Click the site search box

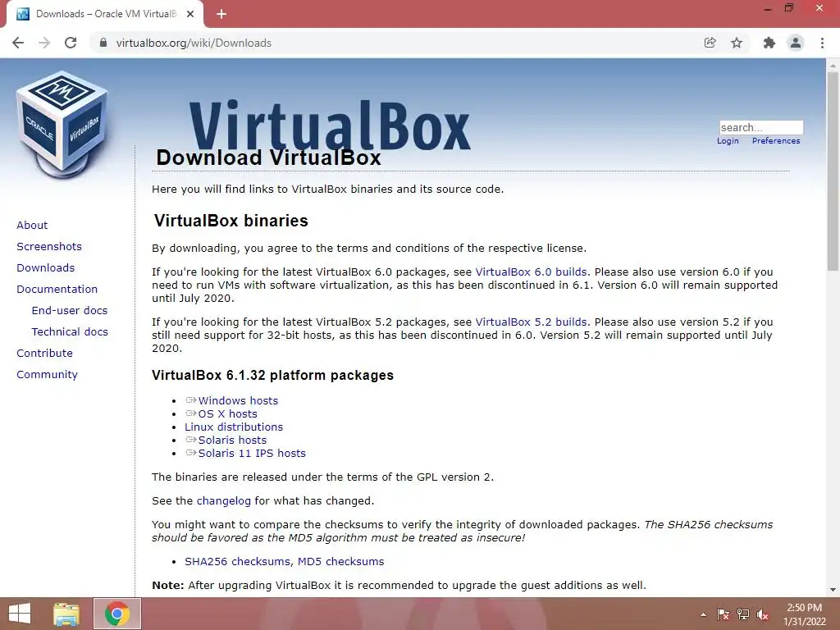coord(761,127)
